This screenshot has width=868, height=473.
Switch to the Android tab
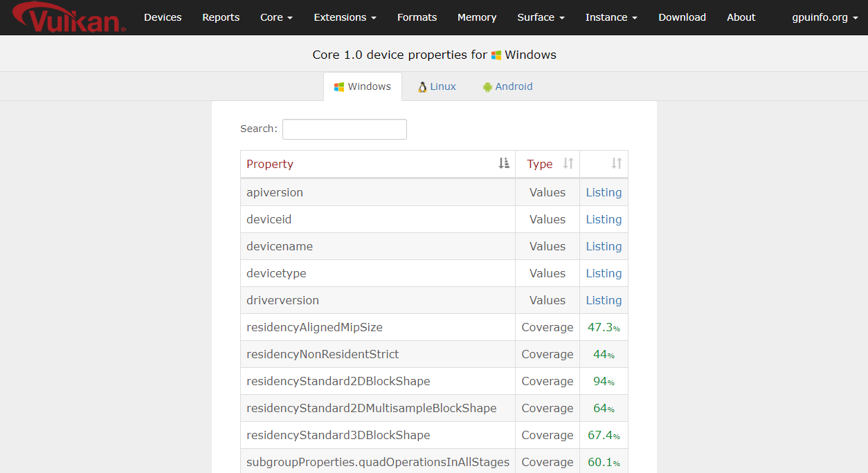[507, 86]
